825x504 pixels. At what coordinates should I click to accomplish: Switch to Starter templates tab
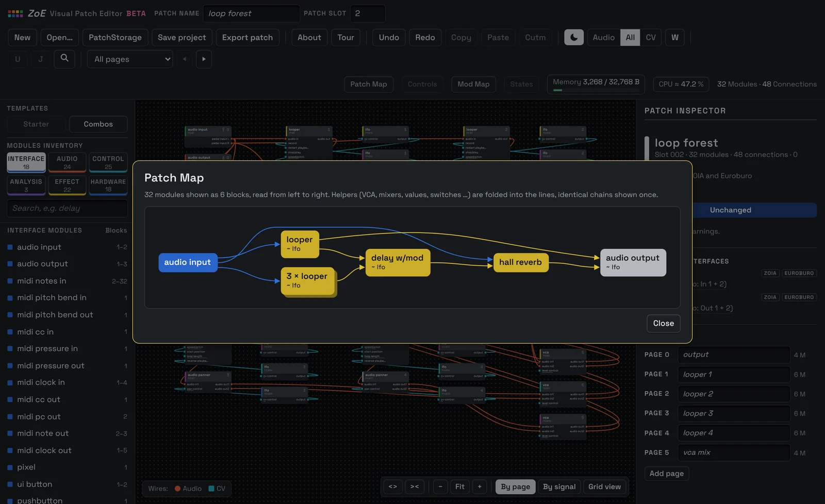(x=36, y=124)
